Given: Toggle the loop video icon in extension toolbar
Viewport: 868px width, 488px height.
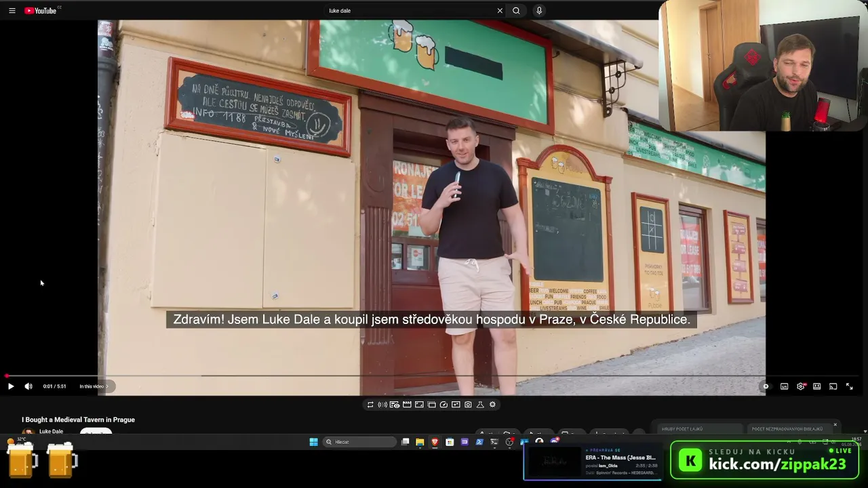Looking at the screenshot, I should (370, 405).
